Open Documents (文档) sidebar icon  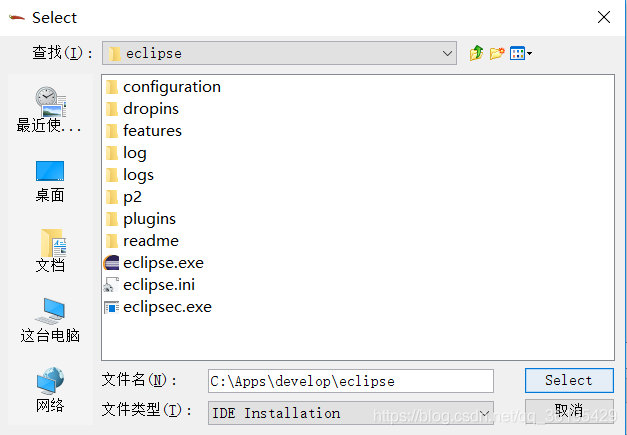click(x=53, y=243)
